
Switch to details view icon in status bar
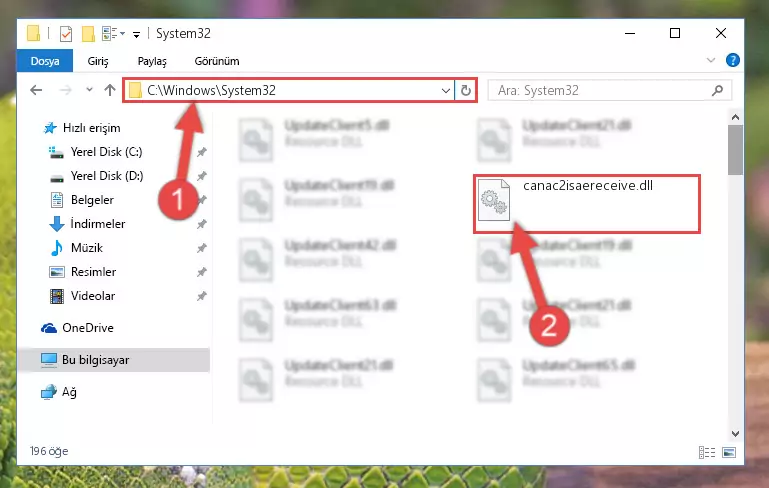point(707,452)
